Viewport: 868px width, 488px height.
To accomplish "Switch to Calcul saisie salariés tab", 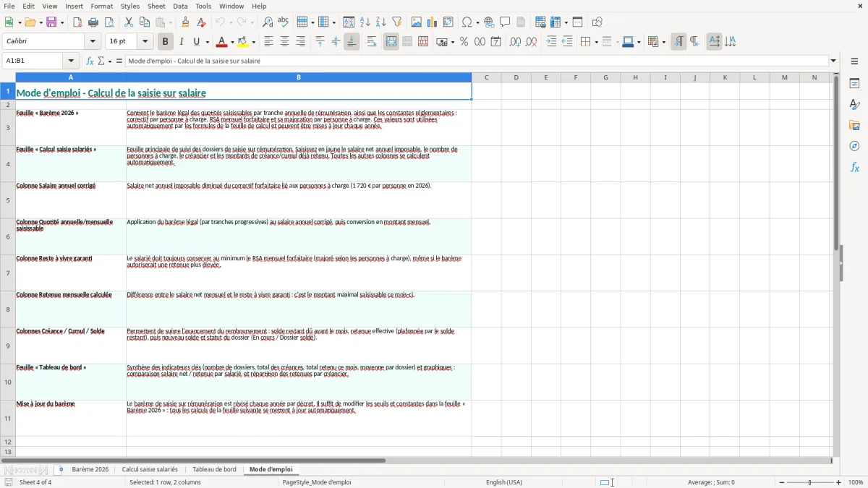I will click(150, 469).
